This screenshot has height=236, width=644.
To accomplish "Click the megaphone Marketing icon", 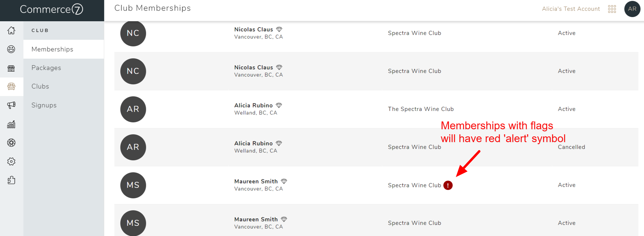I will pyautogui.click(x=11, y=105).
